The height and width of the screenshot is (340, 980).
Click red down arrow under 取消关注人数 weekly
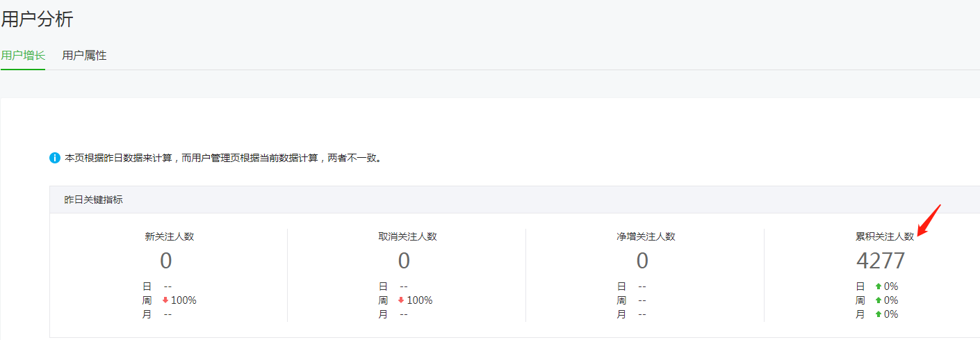pos(401,300)
